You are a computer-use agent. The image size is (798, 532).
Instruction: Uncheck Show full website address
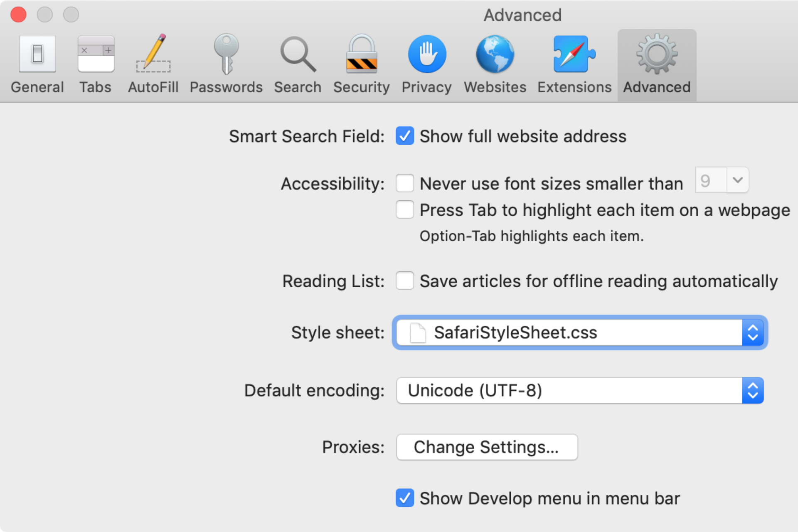click(x=405, y=136)
